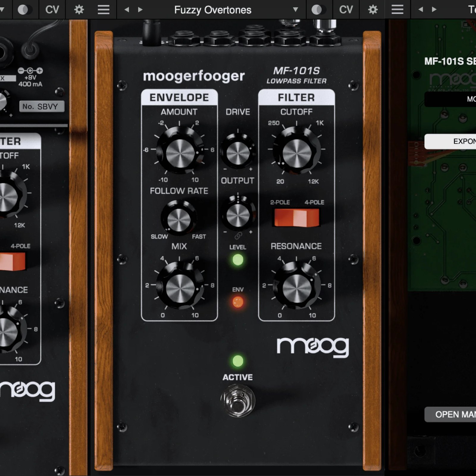This screenshot has width=476, height=476.
Task: Click the Envelope Amount knob
Action: coord(179,152)
